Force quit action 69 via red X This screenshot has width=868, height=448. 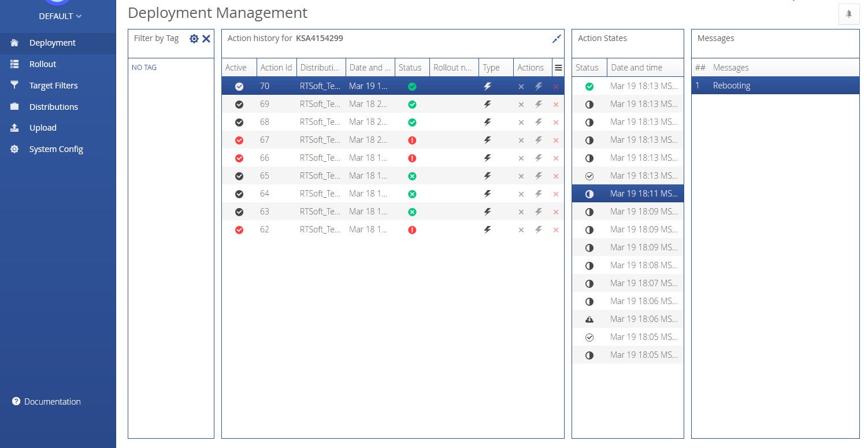[x=556, y=105]
